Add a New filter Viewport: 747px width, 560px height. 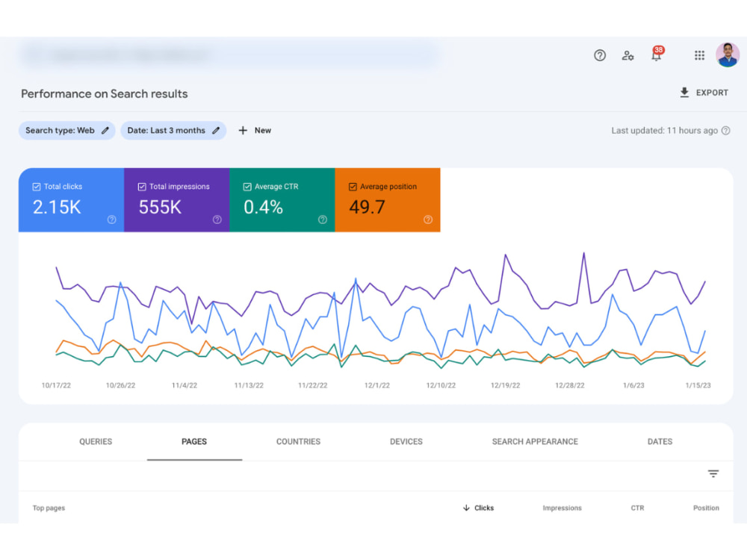tap(255, 131)
